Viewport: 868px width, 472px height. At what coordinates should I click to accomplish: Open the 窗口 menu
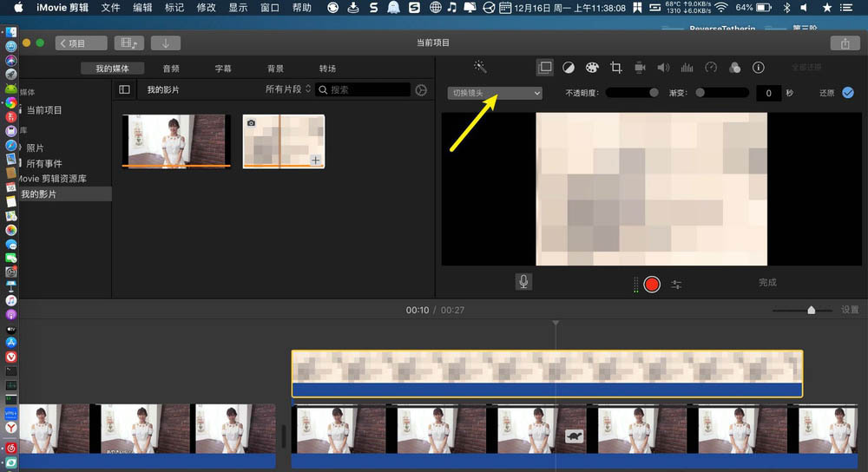tap(270, 8)
